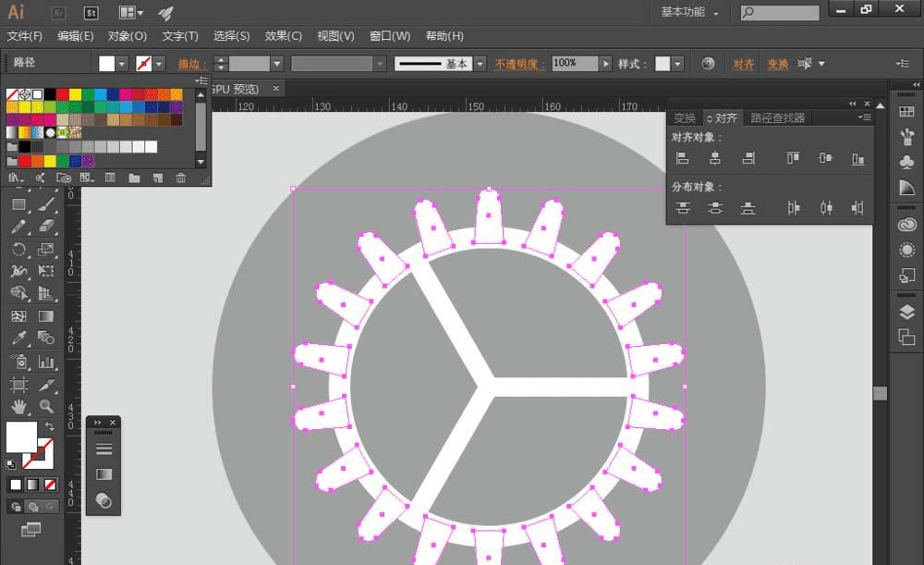Viewport: 924px width, 565px height.
Task: Set Color fill mode button
Action: [16, 485]
